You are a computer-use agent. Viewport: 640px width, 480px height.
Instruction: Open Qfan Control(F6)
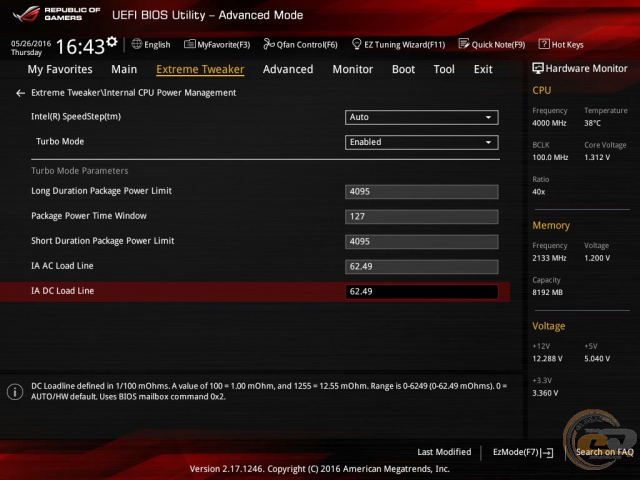coord(307,45)
